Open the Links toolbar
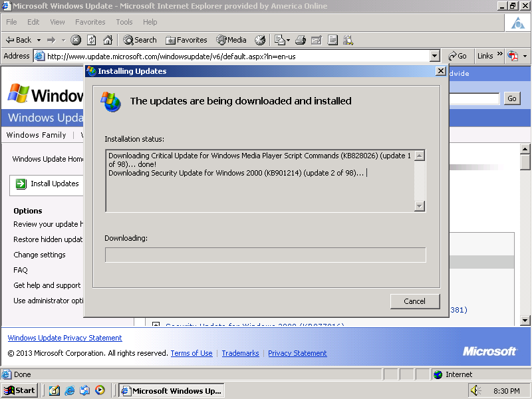 (485, 56)
